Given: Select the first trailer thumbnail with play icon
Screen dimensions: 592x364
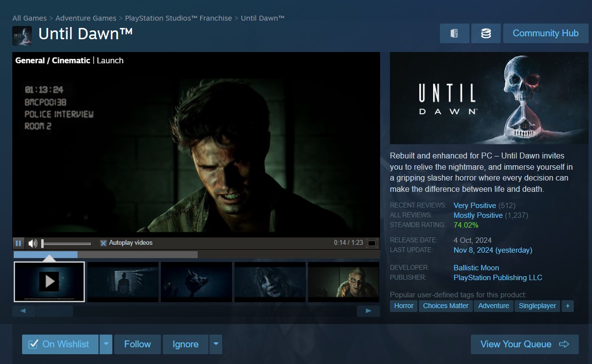Looking at the screenshot, I should coord(49,282).
